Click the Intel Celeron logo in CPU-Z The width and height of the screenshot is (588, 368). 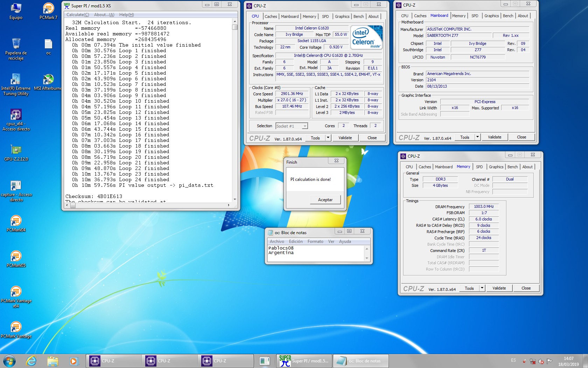pyautogui.click(x=366, y=37)
